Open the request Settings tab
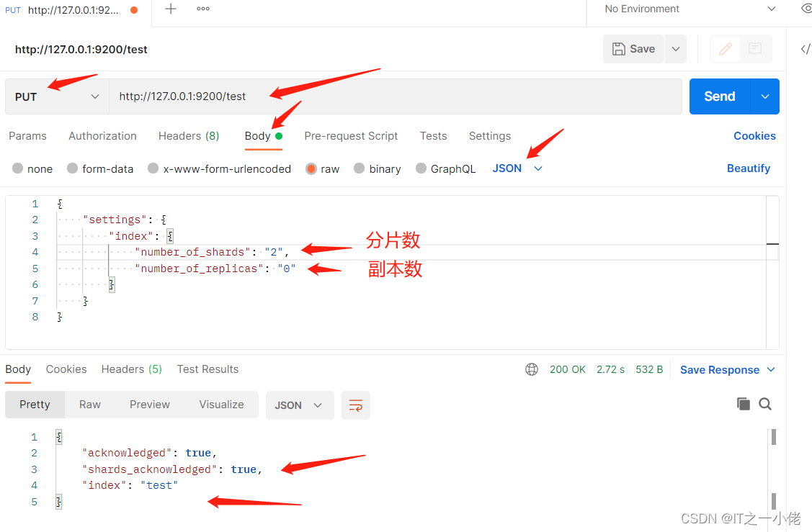 [489, 135]
